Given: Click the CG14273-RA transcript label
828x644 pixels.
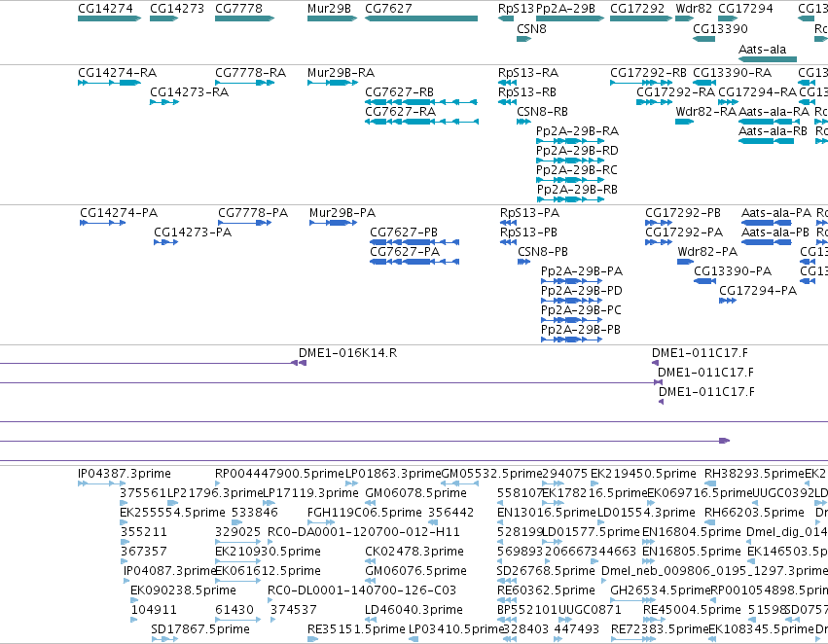Looking at the screenshot, I should coord(189,92).
